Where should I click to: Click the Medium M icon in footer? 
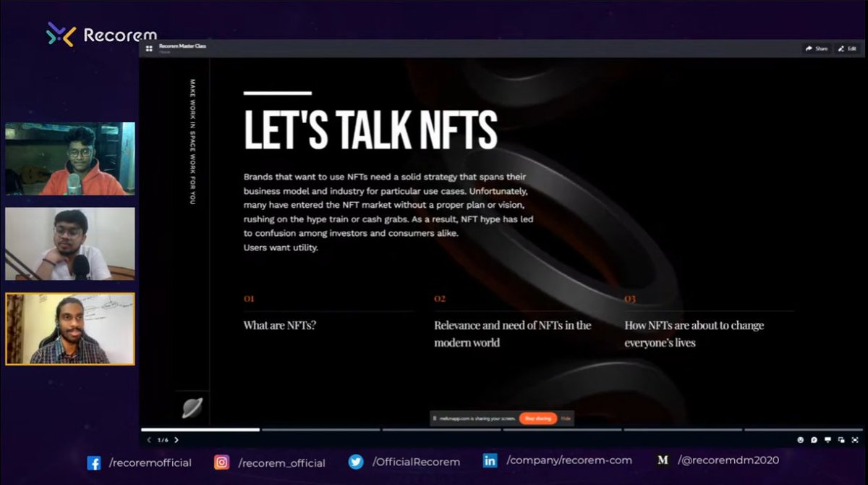[663, 460]
